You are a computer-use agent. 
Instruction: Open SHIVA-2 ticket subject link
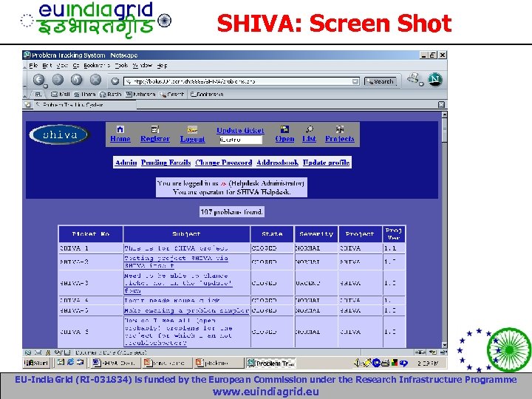click(176, 262)
